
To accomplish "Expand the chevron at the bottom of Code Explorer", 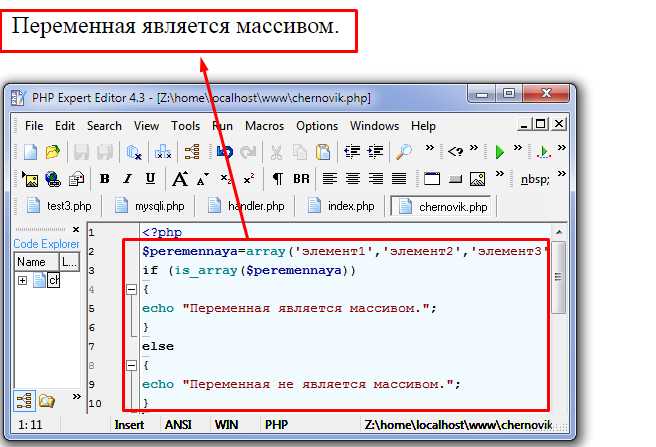I will coord(77,396).
